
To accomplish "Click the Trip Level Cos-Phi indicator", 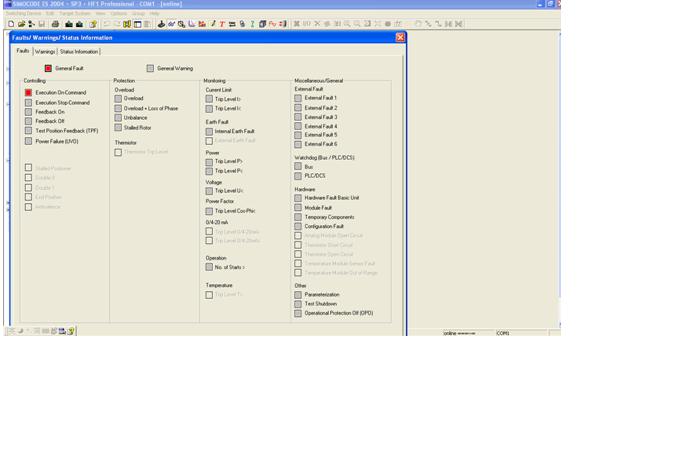I will [209, 211].
